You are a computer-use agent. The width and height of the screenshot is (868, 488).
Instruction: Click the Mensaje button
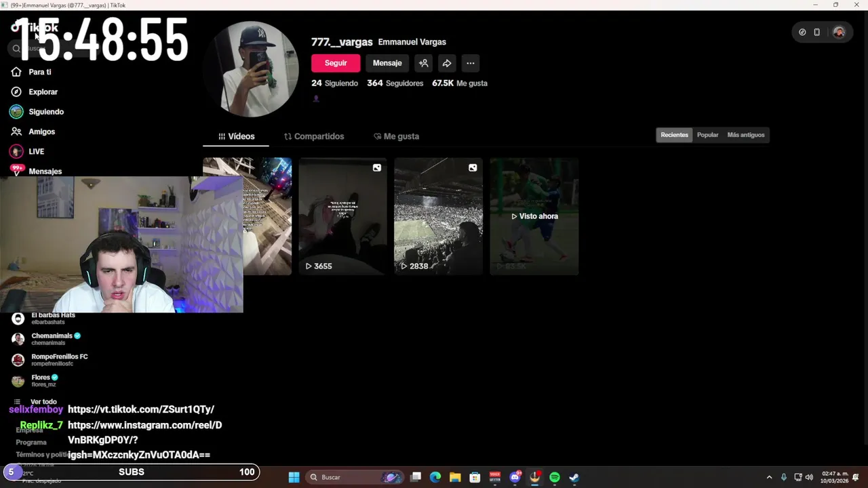(387, 63)
